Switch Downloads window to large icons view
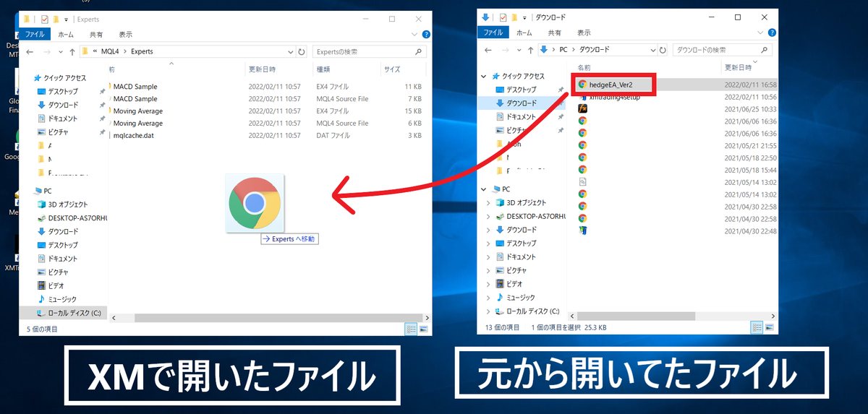The width and height of the screenshot is (868, 414). pyautogui.click(x=770, y=327)
